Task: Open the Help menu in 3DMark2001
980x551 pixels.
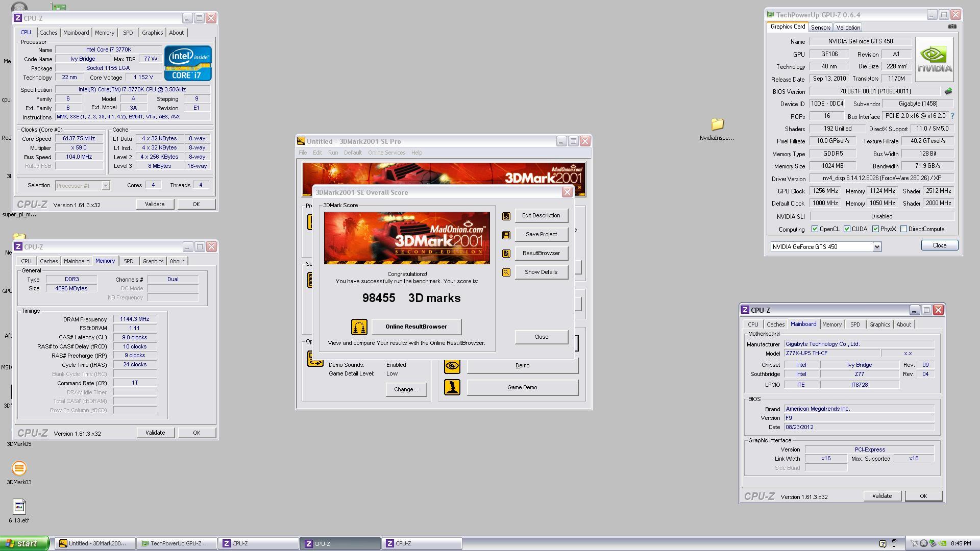Action: [x=416, y=153]
